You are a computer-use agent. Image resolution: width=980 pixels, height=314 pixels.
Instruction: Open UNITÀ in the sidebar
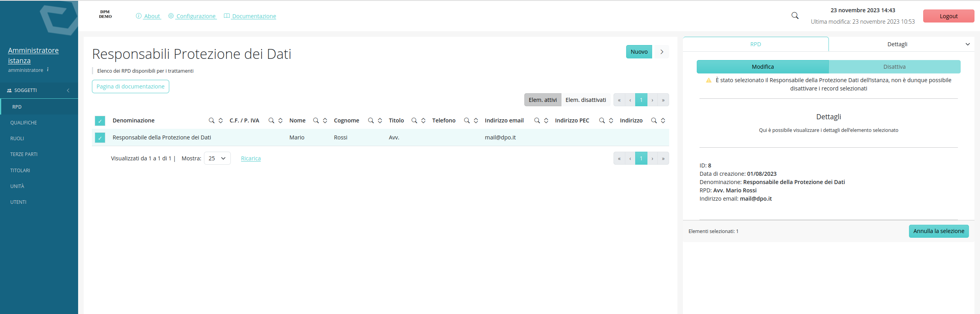39,186
